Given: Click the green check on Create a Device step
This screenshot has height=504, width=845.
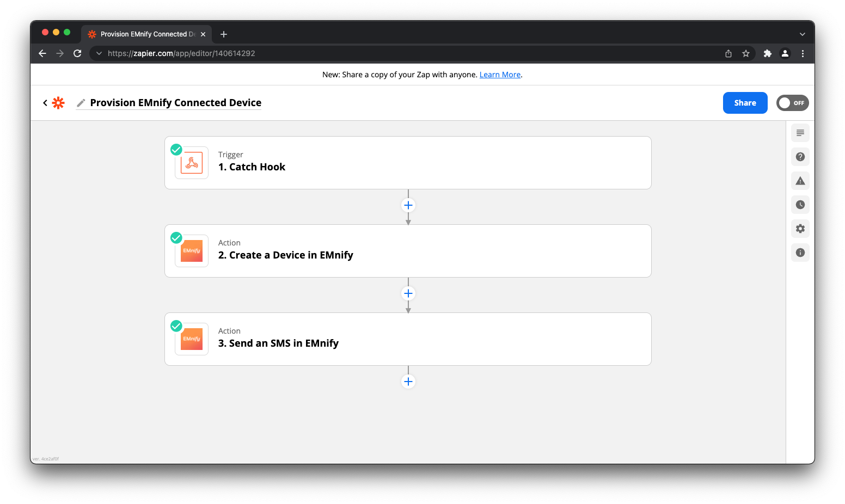Looking at the screenshot, I should pyautogui.click(x=176, y=238).
